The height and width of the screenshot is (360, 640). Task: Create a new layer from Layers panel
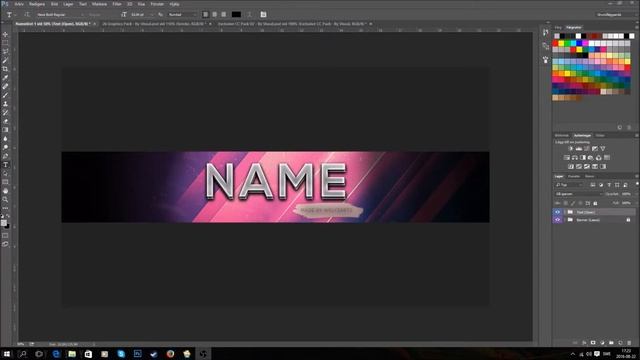pyautogui.click(x=620, y=342)
